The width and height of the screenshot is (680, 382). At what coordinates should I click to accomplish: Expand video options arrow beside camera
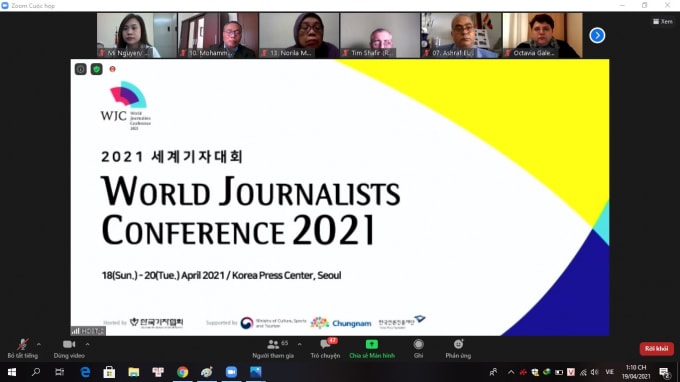click(88, 344)
